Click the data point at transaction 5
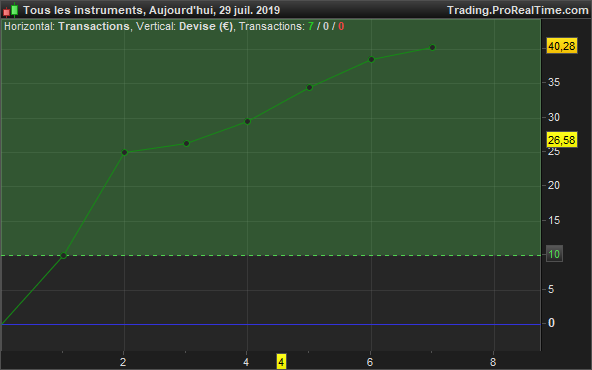Viewport: 592px width, 370px height. pyautogui.click(x=310, y=88)
